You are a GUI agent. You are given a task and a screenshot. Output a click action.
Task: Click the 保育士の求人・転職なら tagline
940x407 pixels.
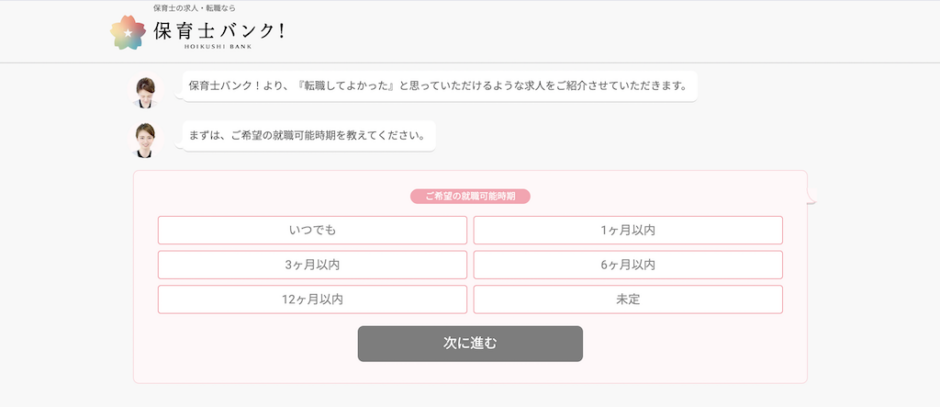click(x=195, y=8)
